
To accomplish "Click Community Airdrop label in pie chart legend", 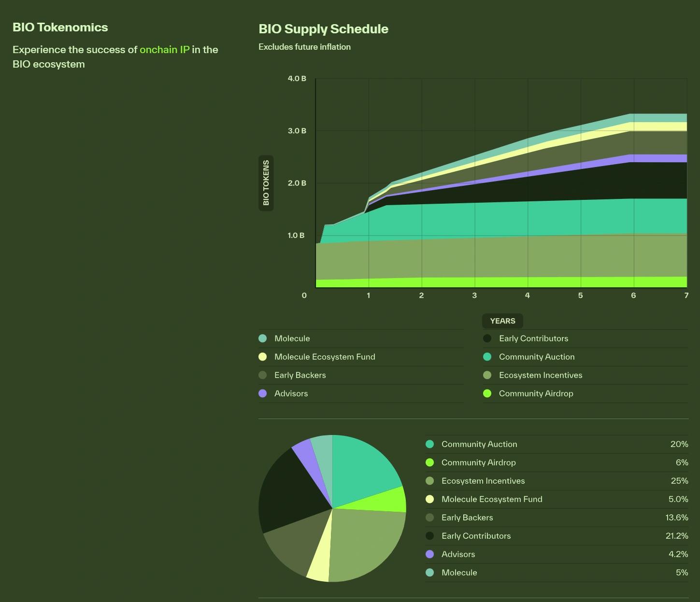I will [479, 462].
